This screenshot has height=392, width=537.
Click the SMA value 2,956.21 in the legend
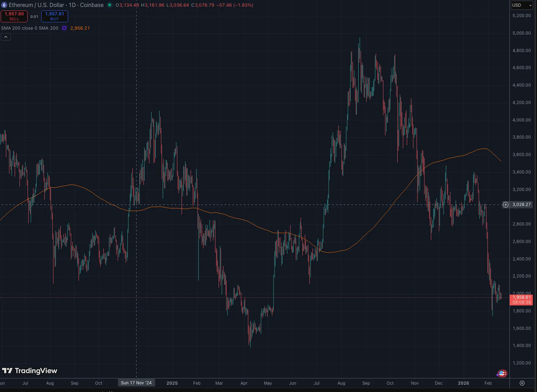pos(80,28)
